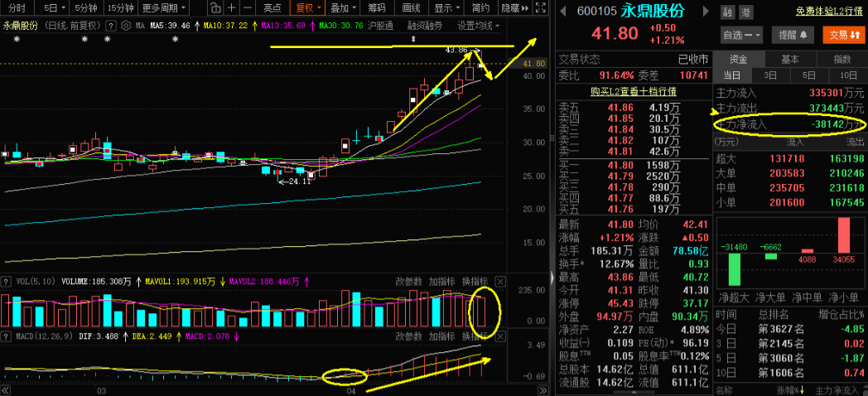Click the first event star marker above chart

17,39
